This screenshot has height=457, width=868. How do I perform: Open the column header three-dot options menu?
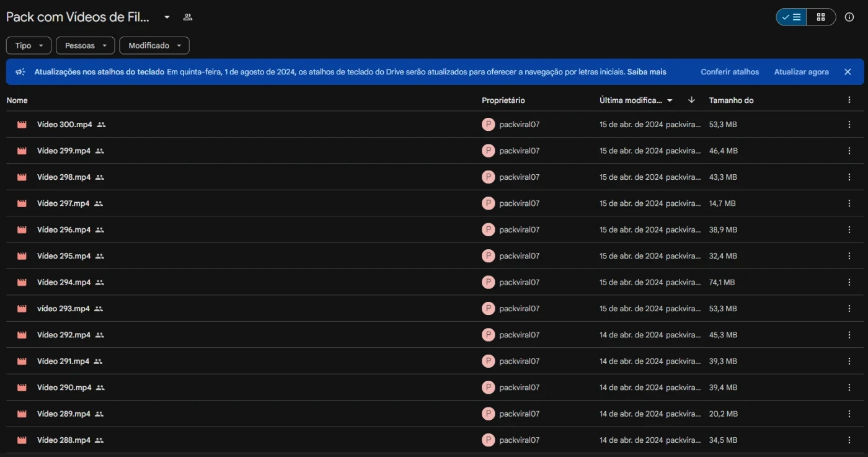click(x=849, y=100)
